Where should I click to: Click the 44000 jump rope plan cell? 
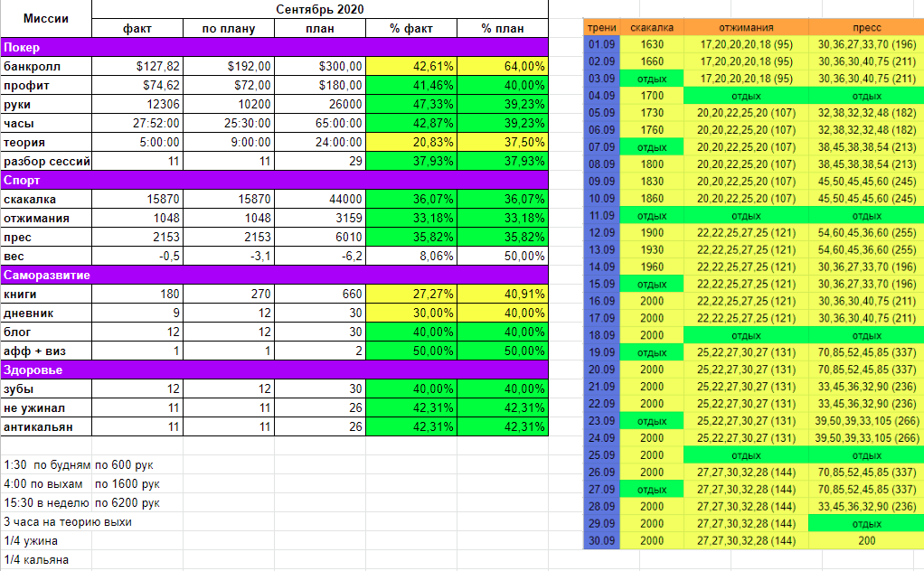(320, 199)
